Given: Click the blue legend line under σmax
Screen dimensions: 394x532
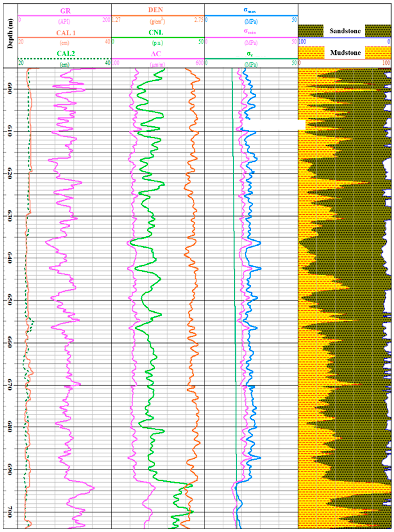Looking at the screenshot, I should tap(251, 16).
